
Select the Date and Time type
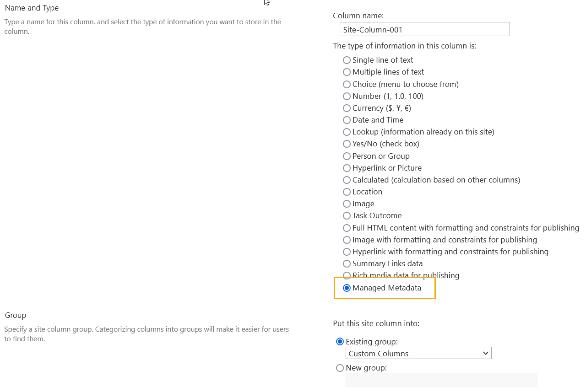[347, 120]
